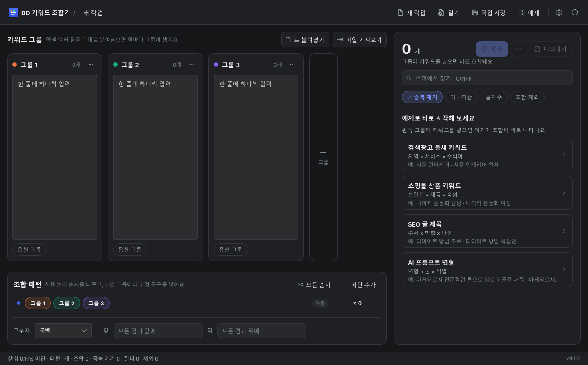Toggle the 중복 제거 filter chip
Image resolution: width=588 pixels, height=365 pixels.
pos(422,97)
